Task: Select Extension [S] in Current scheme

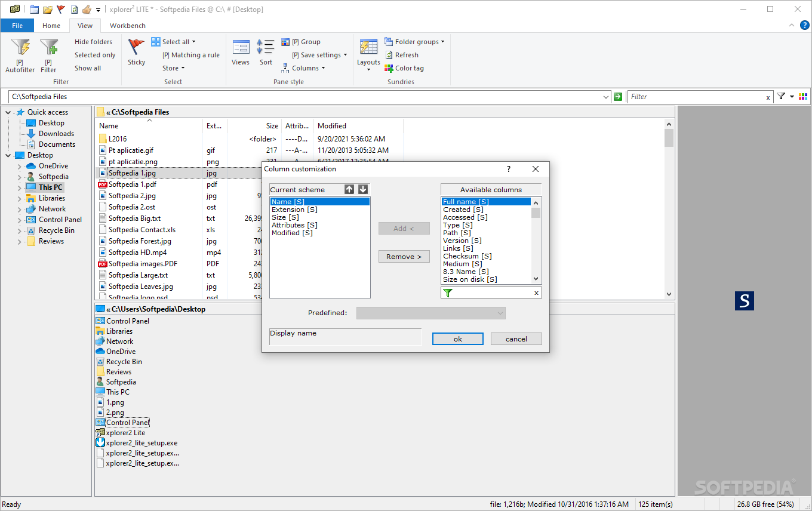Action: coord(319,210)
